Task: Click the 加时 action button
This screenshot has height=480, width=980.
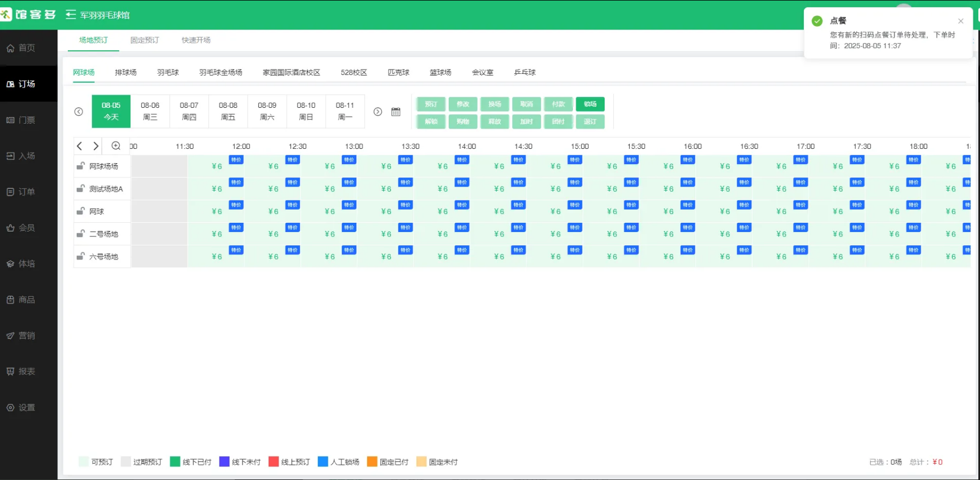Action: point(526,122)
